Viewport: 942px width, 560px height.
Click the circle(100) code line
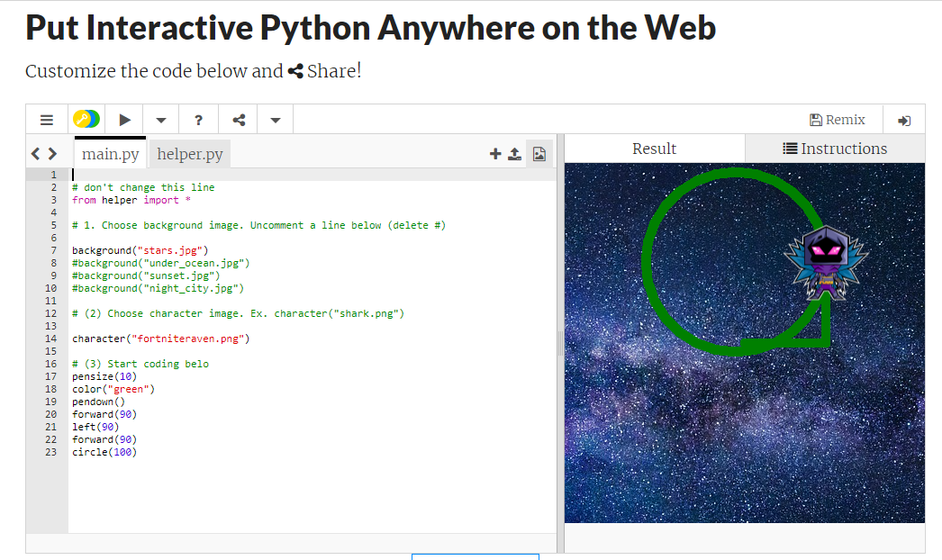point(104,452)
